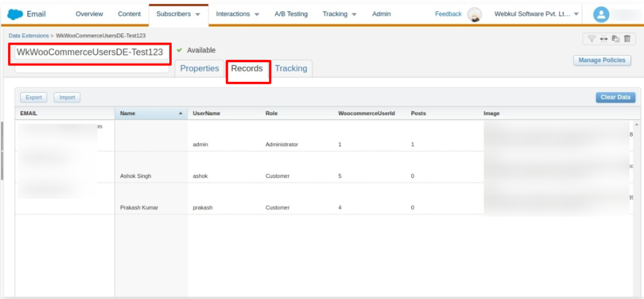
Task: Click the Einstein mascot icon
Action: point(475,14)
